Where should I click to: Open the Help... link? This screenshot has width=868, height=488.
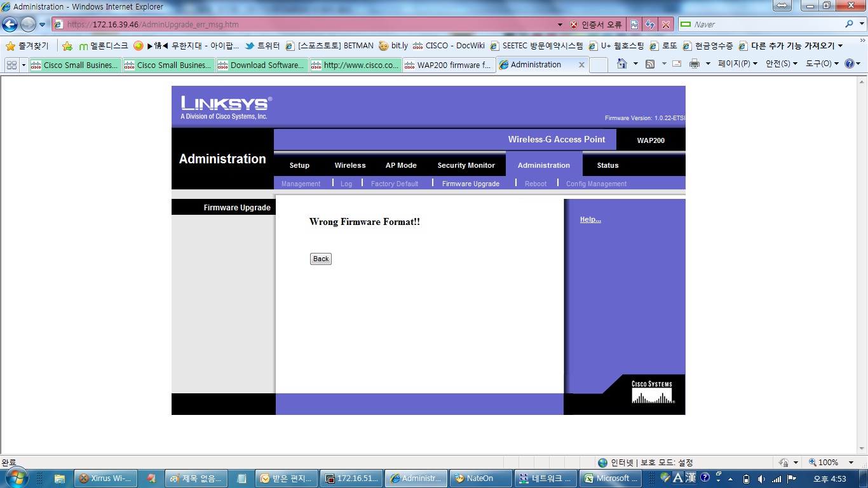[x=590, y=219]
